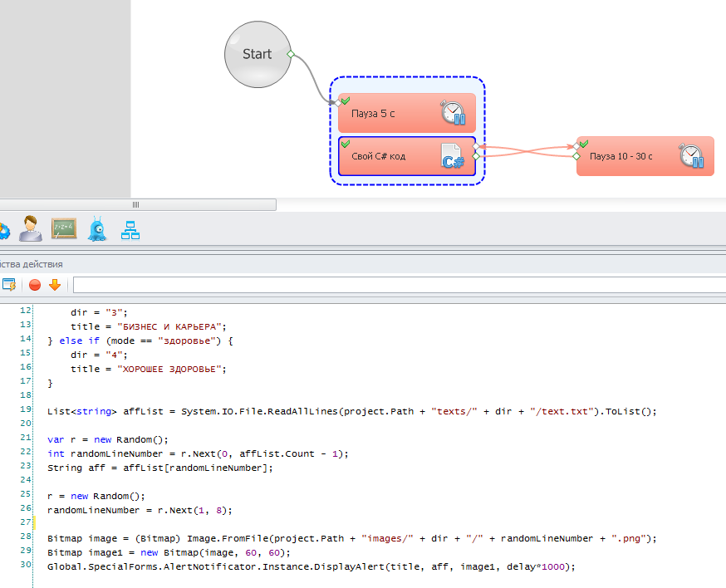Click the empty text field in action toolbar
The image size is (726, 588).
pyautogui.click(x=400, y=285)
